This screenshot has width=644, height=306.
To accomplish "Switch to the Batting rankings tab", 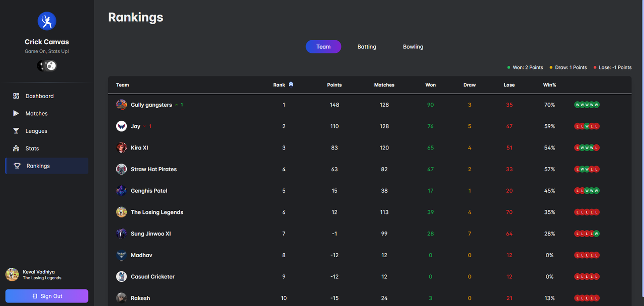I will click(x=367, y=47).
